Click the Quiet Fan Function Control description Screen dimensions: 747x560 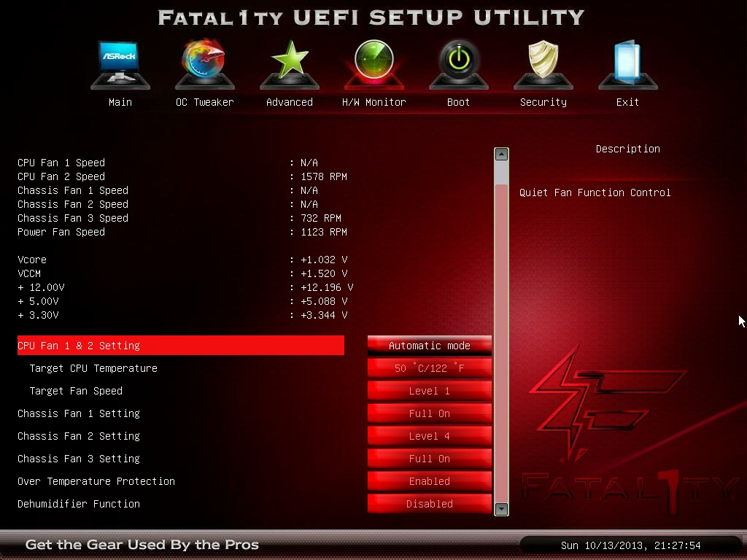pos(595,192)
